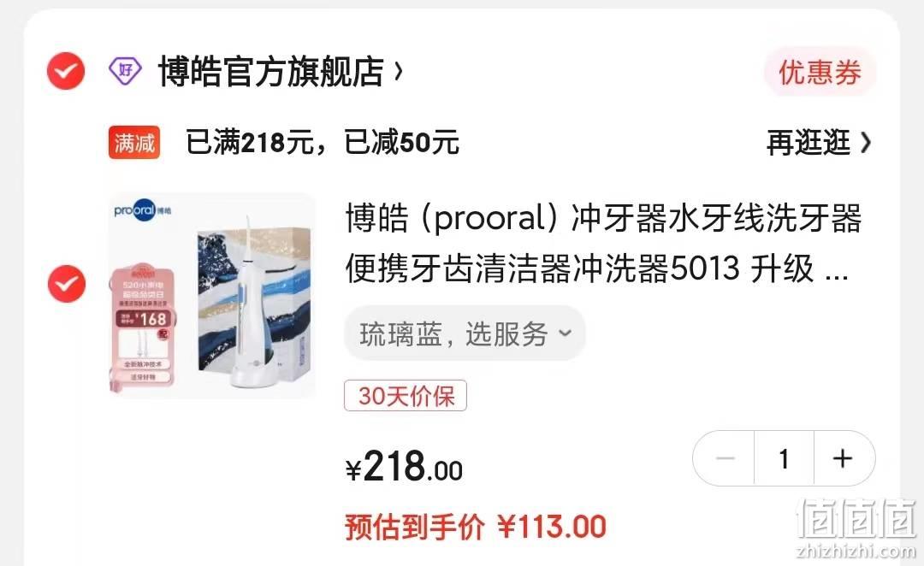Click the quantity field showing 1
The image size is (924, 566).
[x=784, y=458]
